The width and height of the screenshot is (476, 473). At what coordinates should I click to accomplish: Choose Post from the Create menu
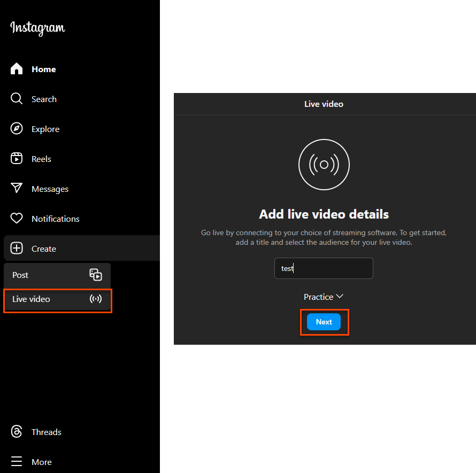[x=57, y=275]
